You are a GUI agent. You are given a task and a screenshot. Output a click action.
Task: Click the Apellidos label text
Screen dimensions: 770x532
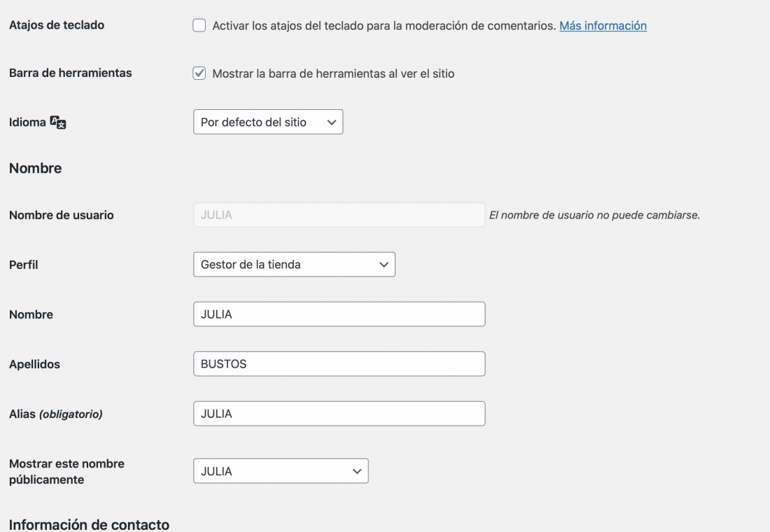[34, 364]
